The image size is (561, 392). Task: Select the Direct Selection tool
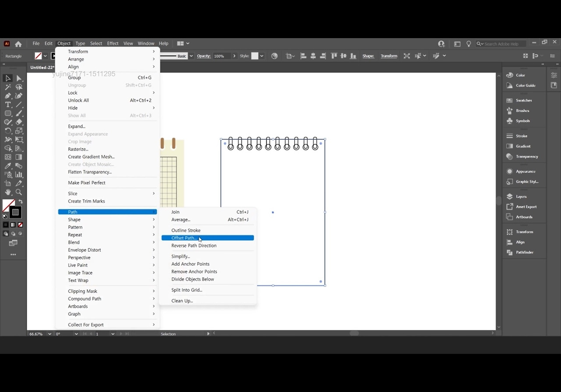[x=19, y=78]
